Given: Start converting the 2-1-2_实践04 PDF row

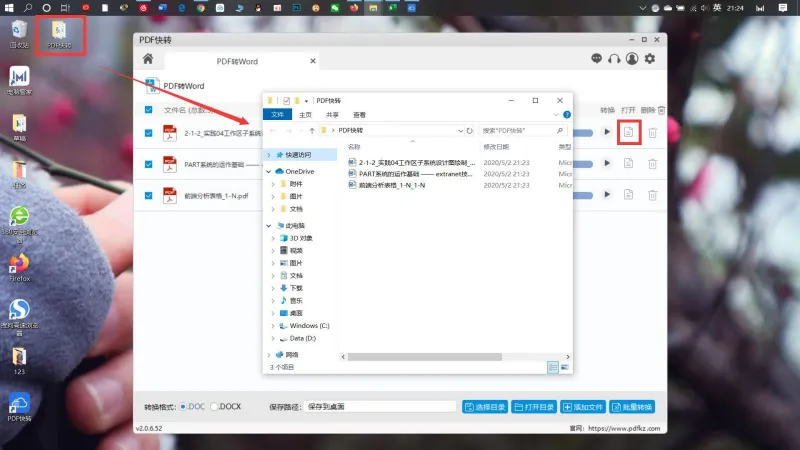Looking at the screenshot, I should [607, 132].
